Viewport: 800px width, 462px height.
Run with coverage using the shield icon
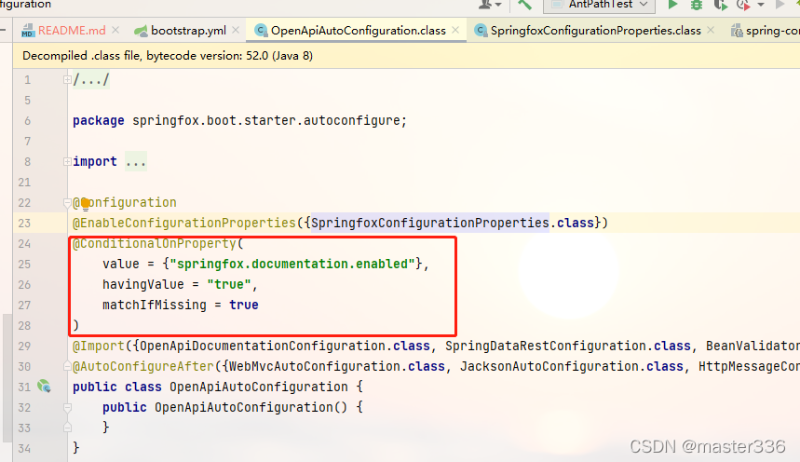(x=720, y=5)
